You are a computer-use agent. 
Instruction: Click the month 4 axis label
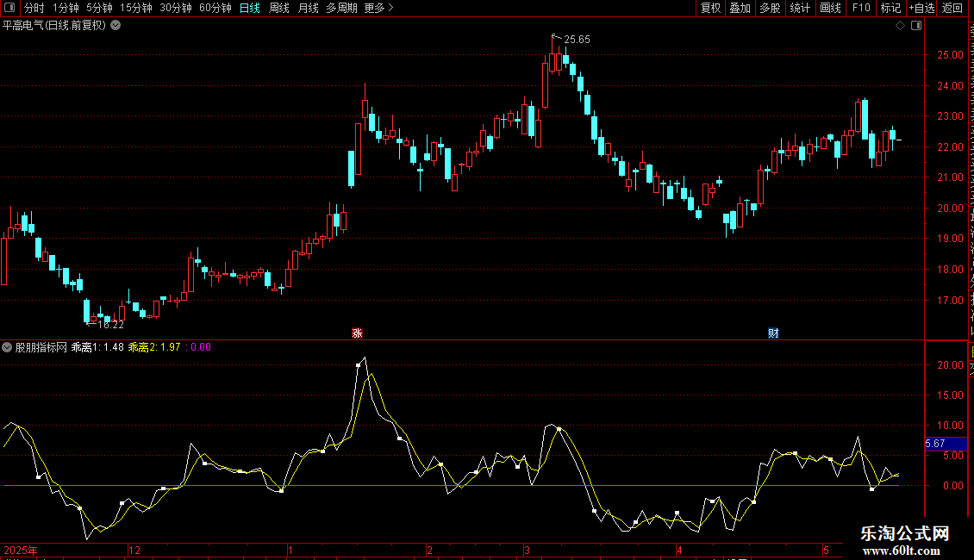679,550
